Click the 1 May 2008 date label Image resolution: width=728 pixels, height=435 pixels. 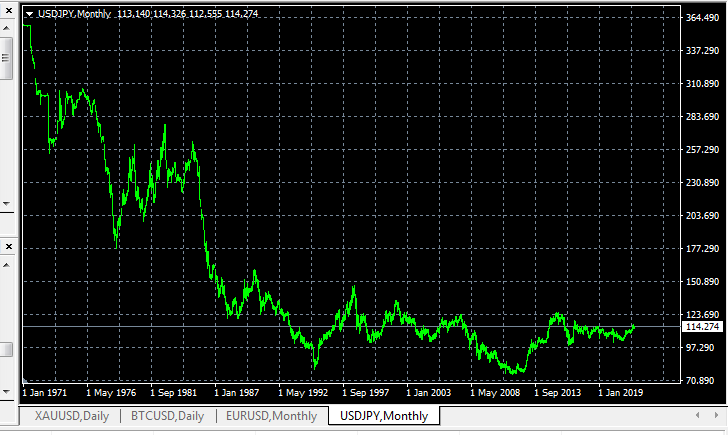tap(496, 393)
